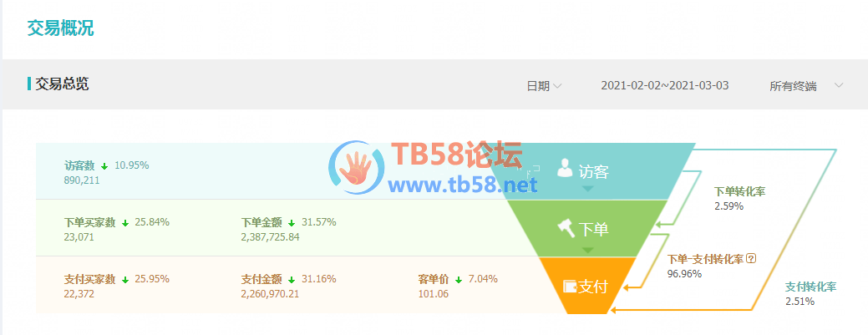
Task: Expand the 所有终端 terminal dropdown
Action: pyautogui.click(x=806, y=86)
